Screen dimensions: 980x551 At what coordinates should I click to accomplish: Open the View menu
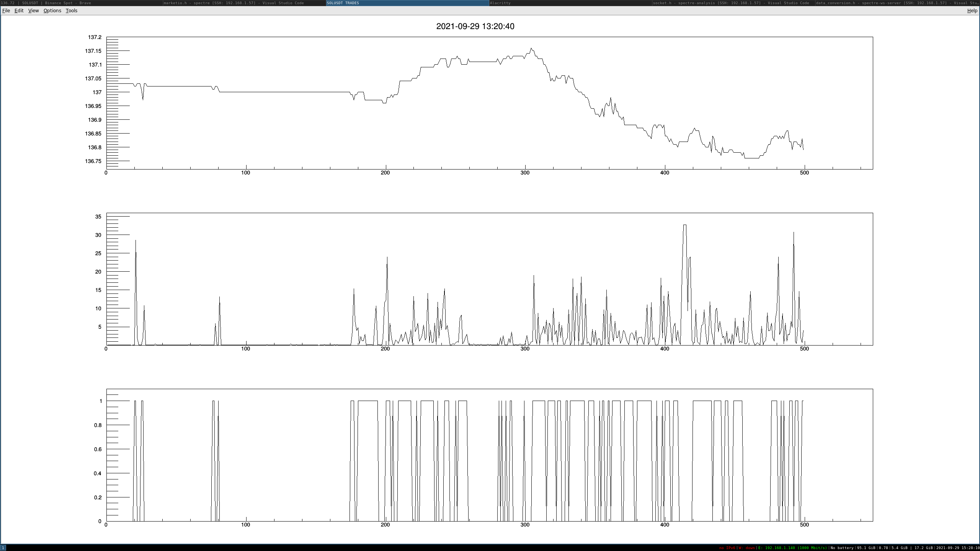[33, 11]
